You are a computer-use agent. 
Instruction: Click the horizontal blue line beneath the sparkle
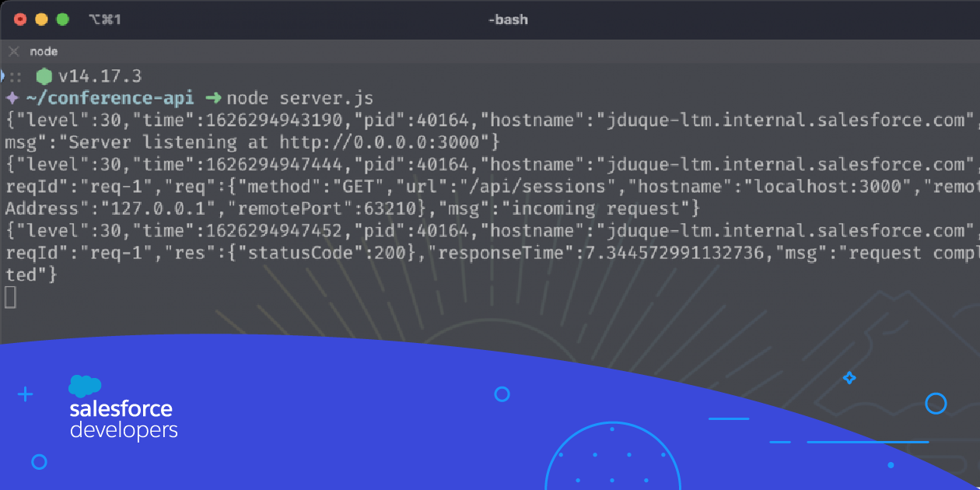[x=866, y=440]
